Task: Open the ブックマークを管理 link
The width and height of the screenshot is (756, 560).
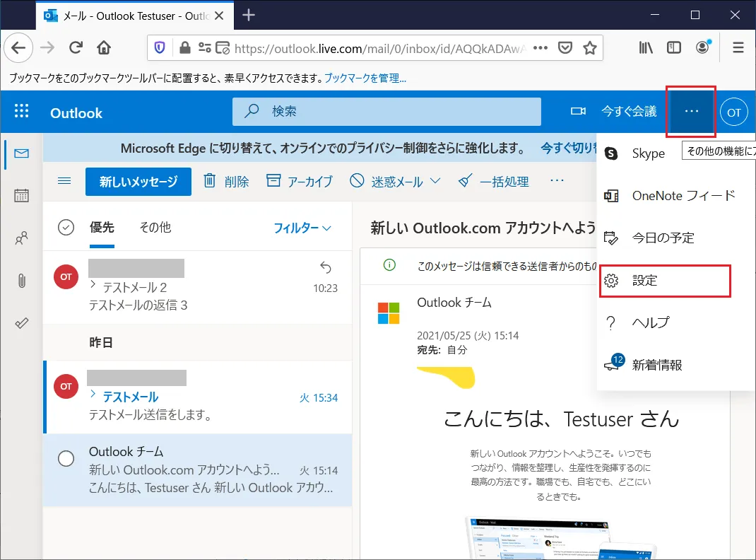Action: (x=365, y=78)
